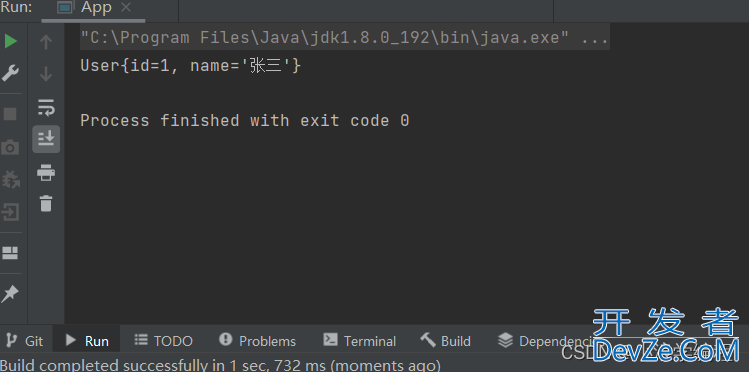The image size is (749, 372).
Task: Click the Exit icon in run sidebar
Action: point(10,212)
